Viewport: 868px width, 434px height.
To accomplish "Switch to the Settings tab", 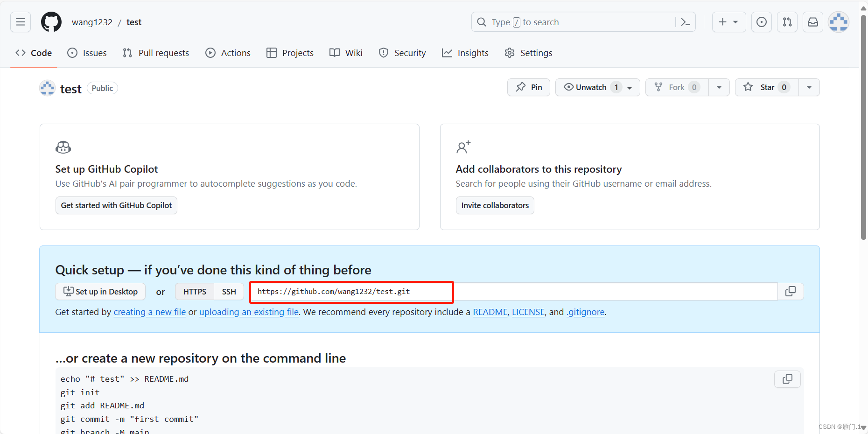I will click(x=529, y=53).
